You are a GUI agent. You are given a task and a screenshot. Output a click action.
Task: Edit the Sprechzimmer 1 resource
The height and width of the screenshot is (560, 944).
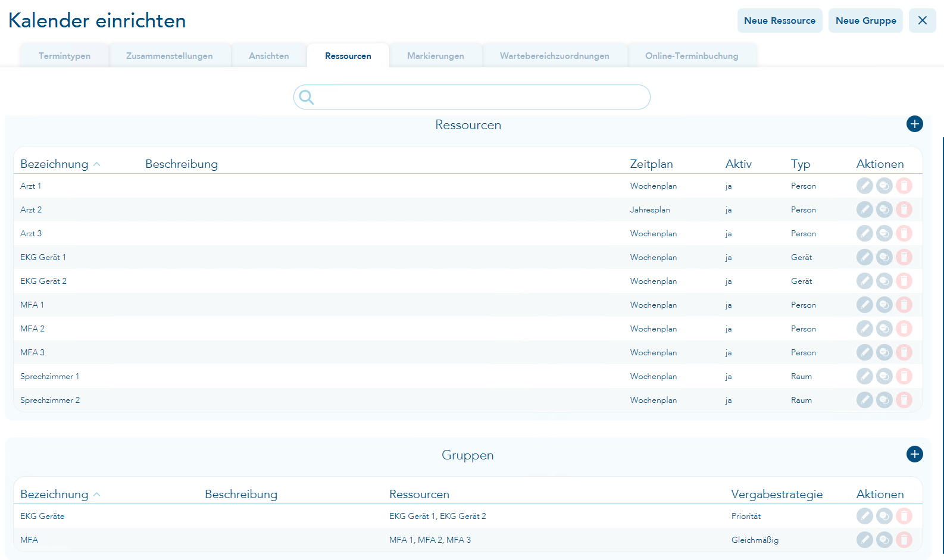pos(865,376)
